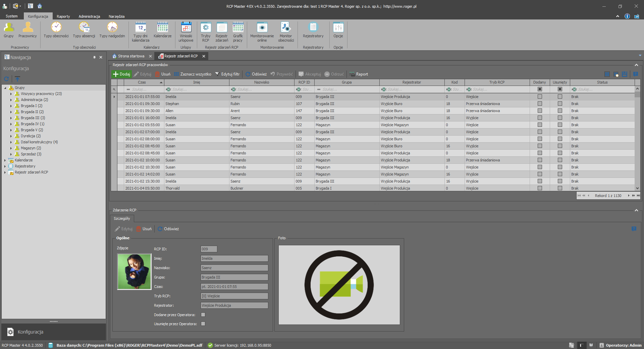The width and height of the screenshot is (644, 349).
Task: Switch to the Raporty ribbon tab
Action: coord(63,16)
